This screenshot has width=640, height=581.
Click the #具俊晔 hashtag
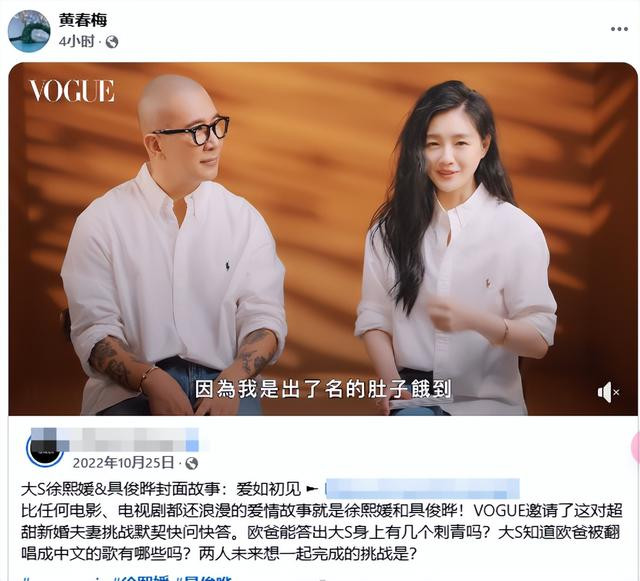pos(203,579)
